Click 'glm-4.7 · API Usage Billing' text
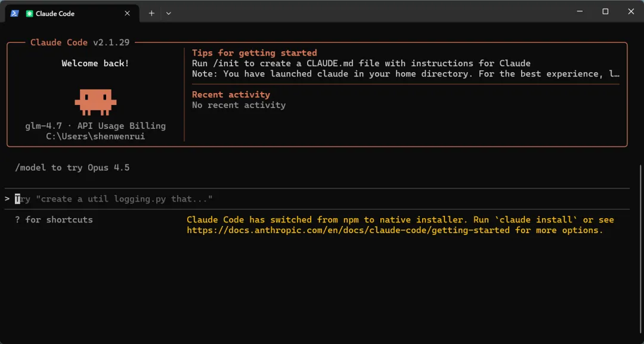Image resolution: width=644 pixels, height=344 pixels. (x=95, y=126)
